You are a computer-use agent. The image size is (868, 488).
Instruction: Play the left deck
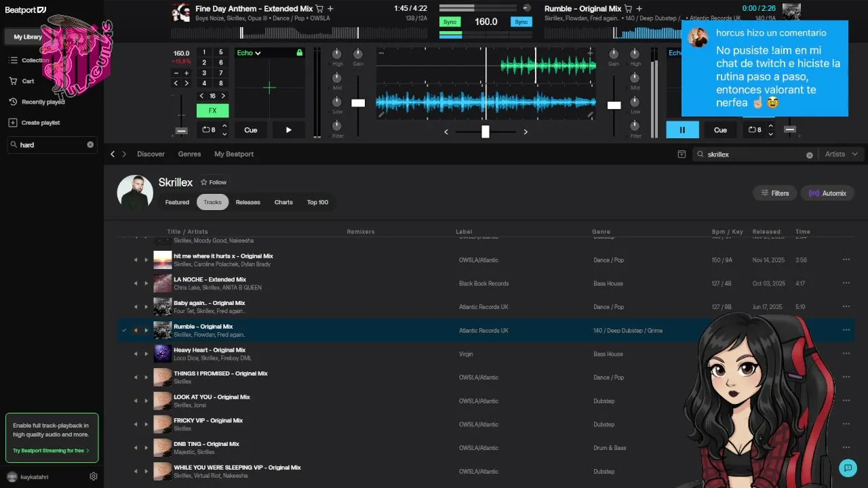(x=288, y=130)
